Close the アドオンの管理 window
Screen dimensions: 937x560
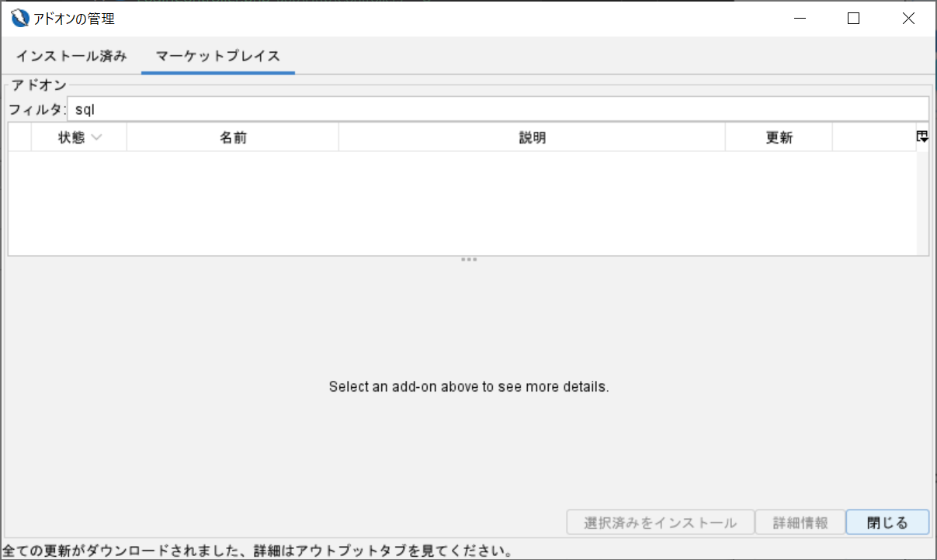pyautogui.click(x=908, y=19)
